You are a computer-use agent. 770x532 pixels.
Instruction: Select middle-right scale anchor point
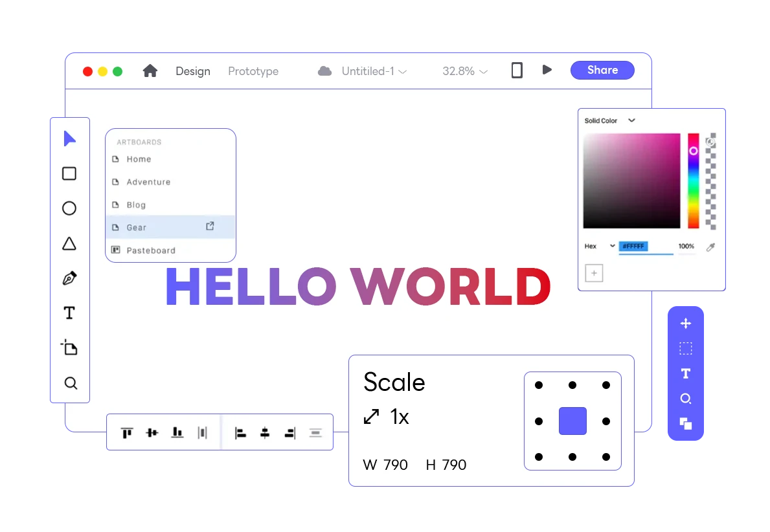coord(606,421)
